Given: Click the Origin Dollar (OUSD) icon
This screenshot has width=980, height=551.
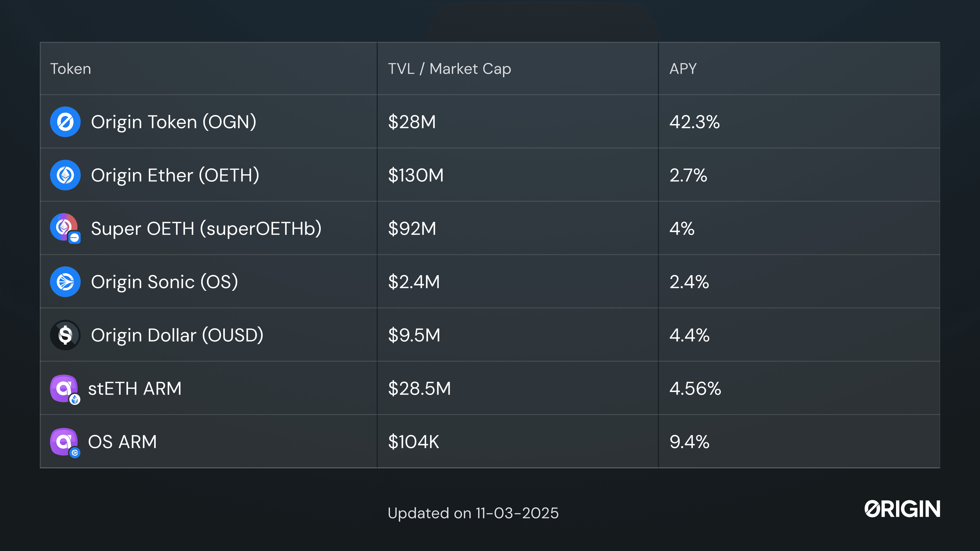Looking at the screenshot, I should [65, 335].
